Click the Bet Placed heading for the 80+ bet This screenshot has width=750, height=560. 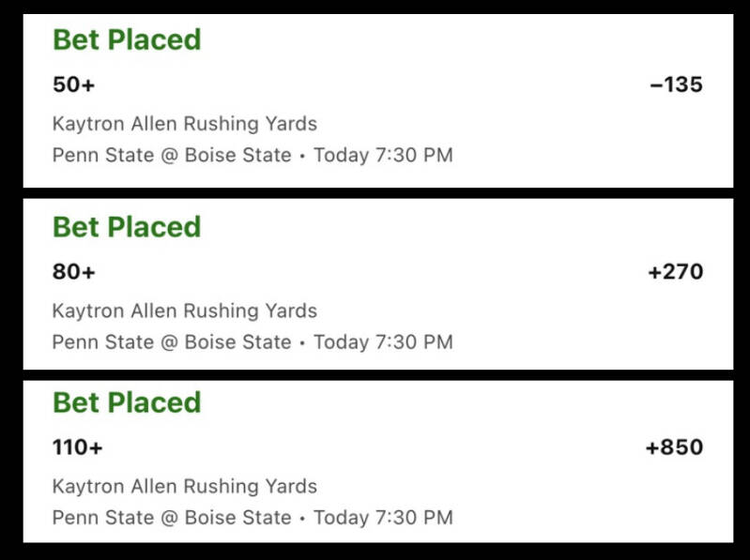127,228
